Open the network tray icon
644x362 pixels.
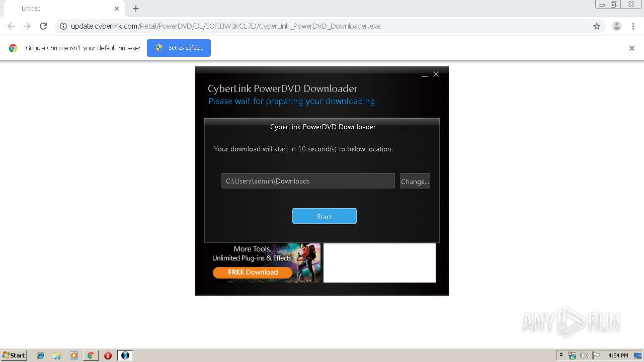[572, 355]
